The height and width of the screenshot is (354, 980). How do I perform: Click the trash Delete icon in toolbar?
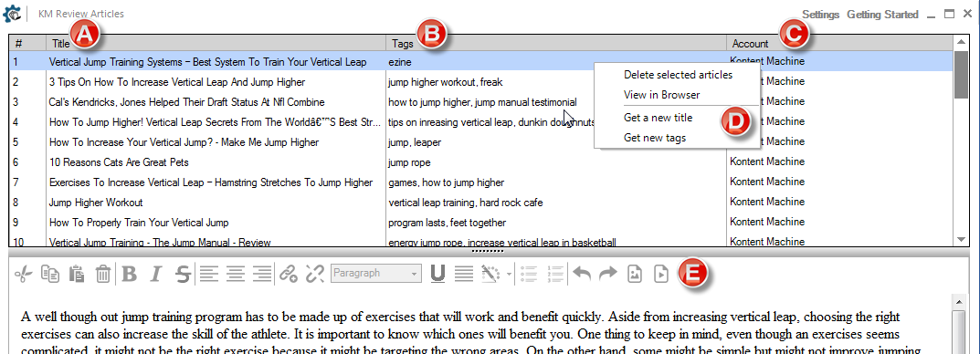(103, 274)
